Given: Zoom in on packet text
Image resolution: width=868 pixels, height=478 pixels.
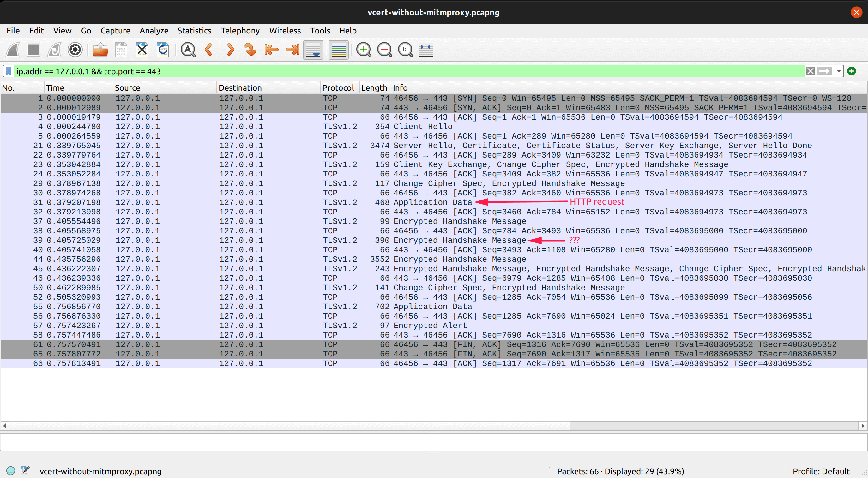Looking at the screenshot, I should point(364,50).
